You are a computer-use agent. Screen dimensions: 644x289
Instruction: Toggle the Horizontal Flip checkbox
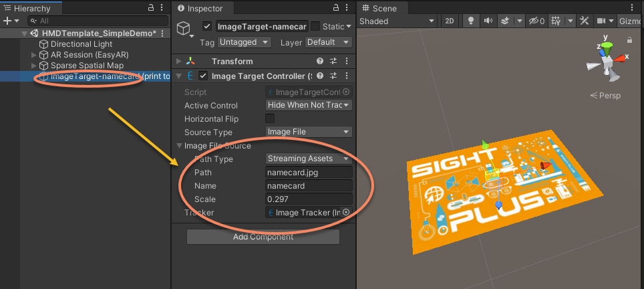click(270, 119)
